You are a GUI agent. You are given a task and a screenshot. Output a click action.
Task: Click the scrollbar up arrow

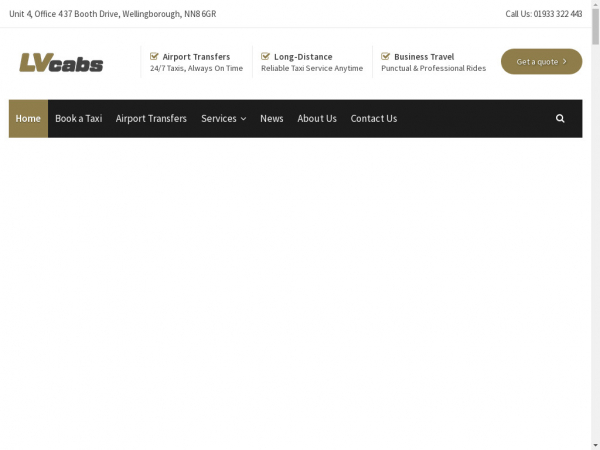click(x=594, y=5)
